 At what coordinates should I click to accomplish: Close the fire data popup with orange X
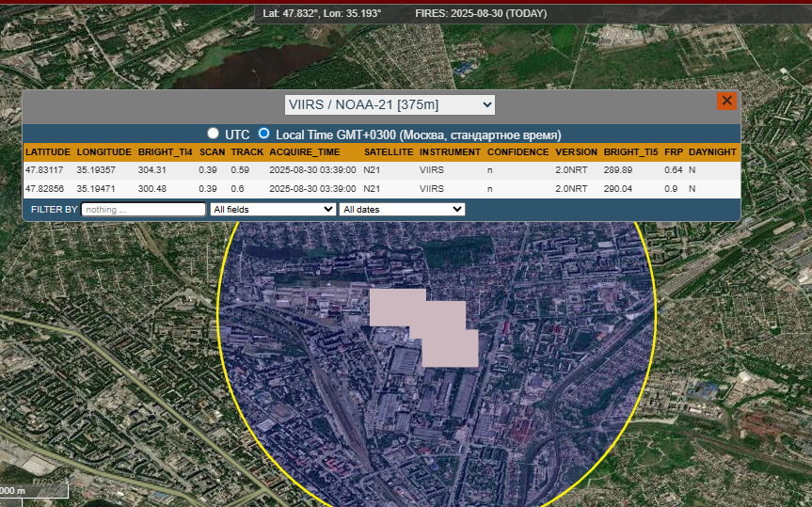coord(726,101)
